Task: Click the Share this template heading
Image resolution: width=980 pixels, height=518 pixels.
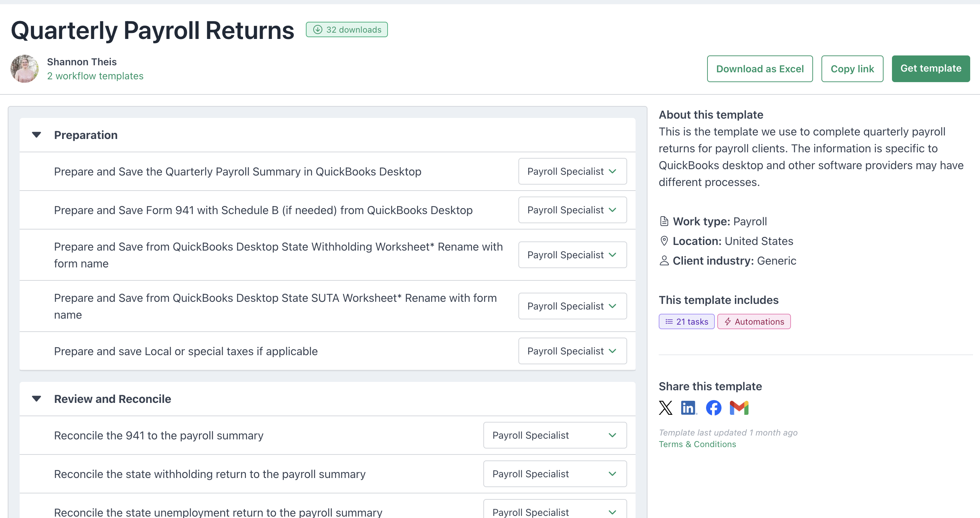Action: click(710, 386)
